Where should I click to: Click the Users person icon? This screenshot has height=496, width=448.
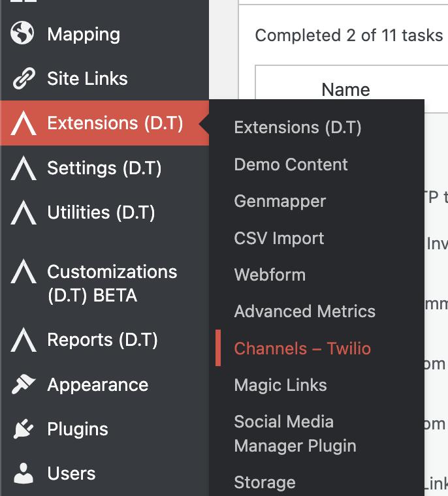point(23,474)
